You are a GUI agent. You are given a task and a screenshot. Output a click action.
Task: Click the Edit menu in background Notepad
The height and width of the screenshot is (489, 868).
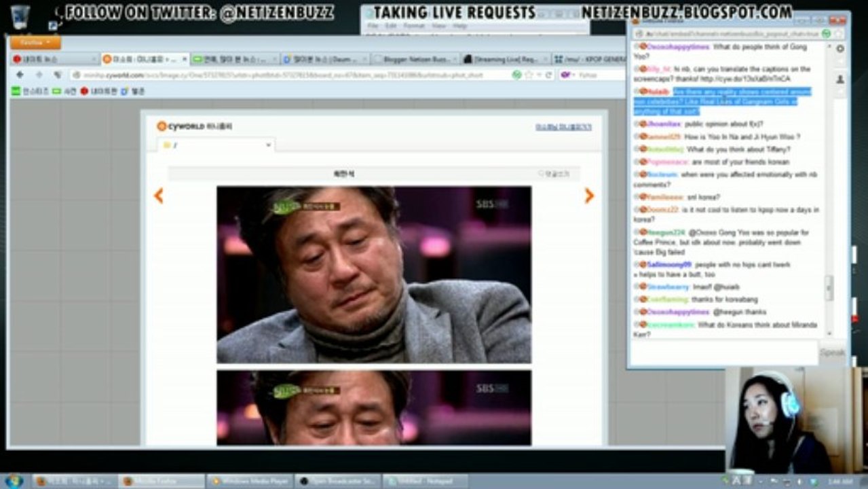392,26
